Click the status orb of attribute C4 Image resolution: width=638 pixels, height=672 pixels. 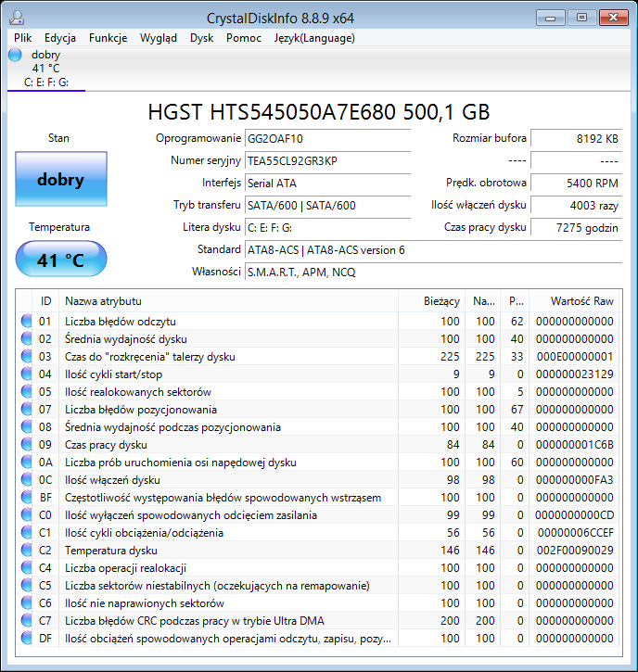pyautogui.click(x=26, y=567)
